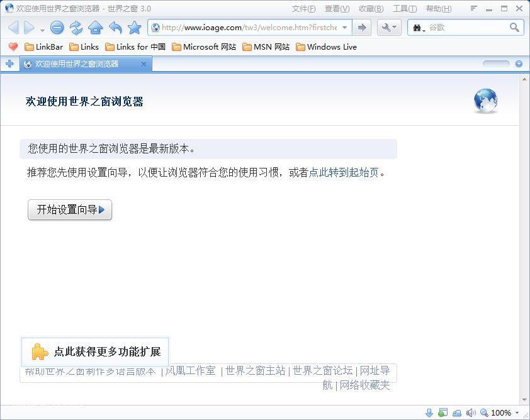Open the Links for 中国 folder
This screenshot has width=530, height=420.
pyautogui.click(x=135, y=47)
